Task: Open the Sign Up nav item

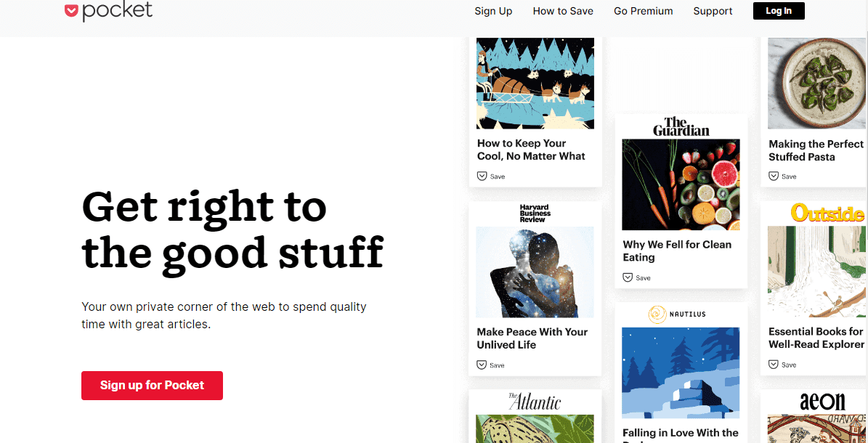Action: (493, 11)
